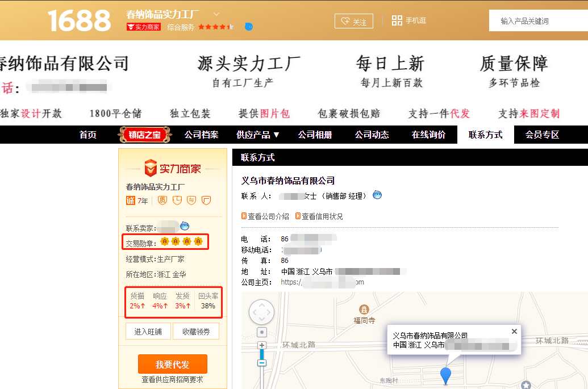The width and height of the screenshot is (588, 389).
Task: Click the 响应 4% rating
Action: (x=160, y=301)
